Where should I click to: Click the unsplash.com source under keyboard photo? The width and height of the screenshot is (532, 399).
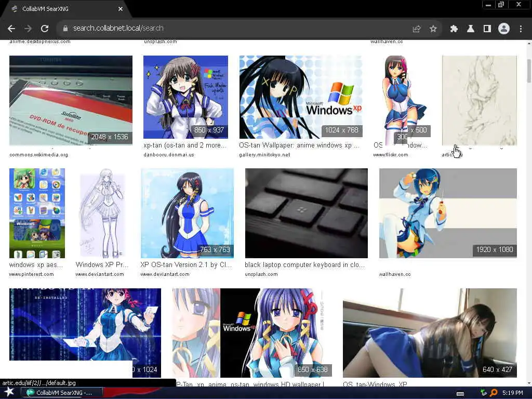[261, 274]
